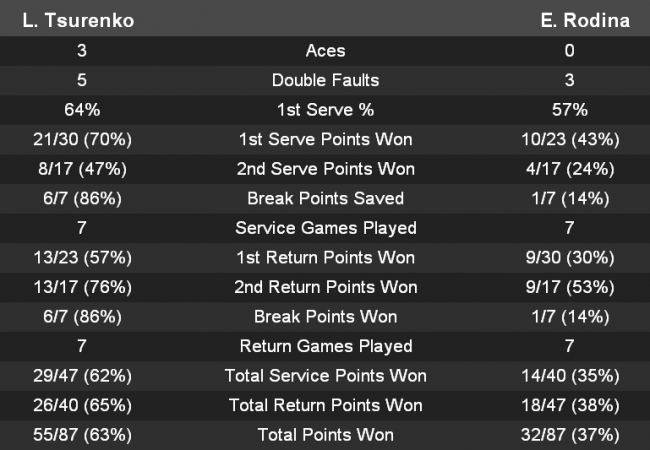Select the Total Return Points Won label
Viewport: 650px width, 450px height.
click(325, 405)
